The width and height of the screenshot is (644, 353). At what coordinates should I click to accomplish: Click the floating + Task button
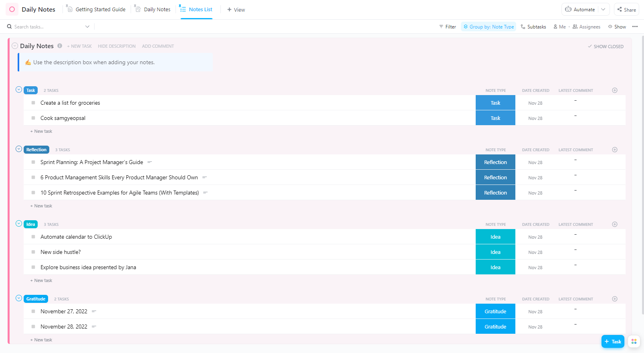[x=613, y=341]
